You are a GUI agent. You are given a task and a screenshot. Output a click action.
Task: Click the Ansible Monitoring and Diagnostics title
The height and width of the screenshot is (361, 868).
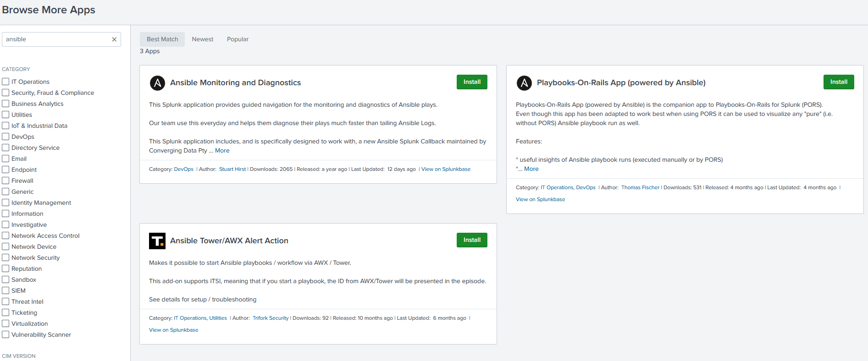pyautogui.click(x=235, y=83)
